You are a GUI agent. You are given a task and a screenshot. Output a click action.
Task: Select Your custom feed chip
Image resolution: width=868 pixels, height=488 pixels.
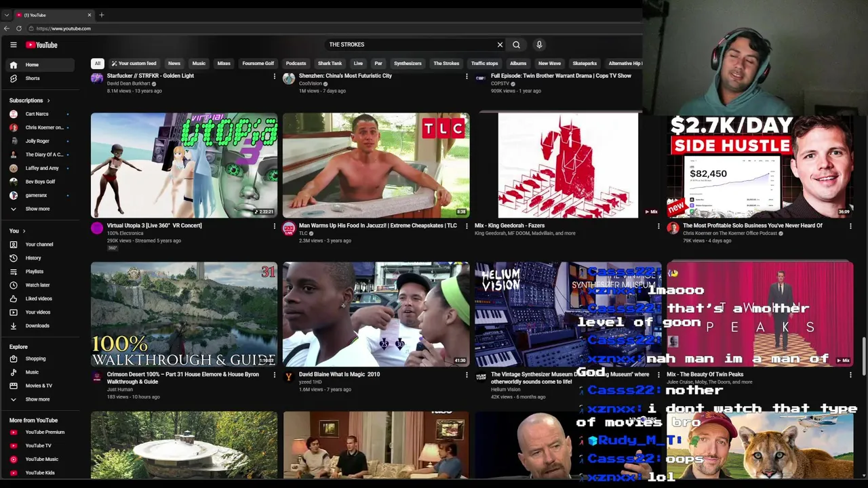coord(134,64)
